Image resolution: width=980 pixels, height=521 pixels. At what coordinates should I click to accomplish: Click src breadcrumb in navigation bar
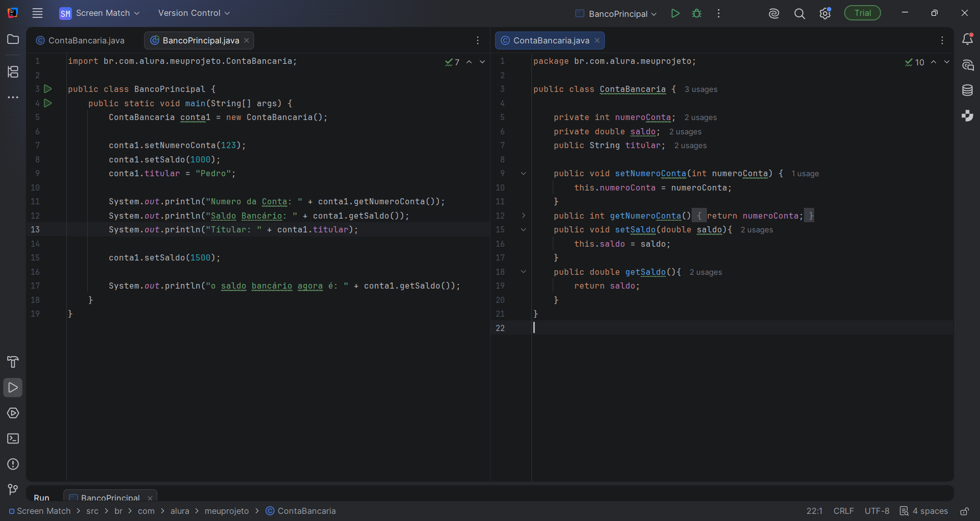click(92, 511)
